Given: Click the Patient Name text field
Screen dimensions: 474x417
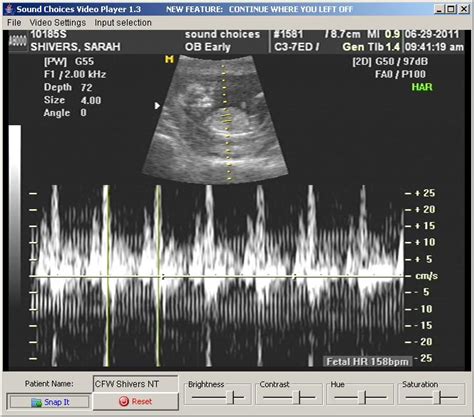Looking at the screenshot, I should [x=136, y=384].
